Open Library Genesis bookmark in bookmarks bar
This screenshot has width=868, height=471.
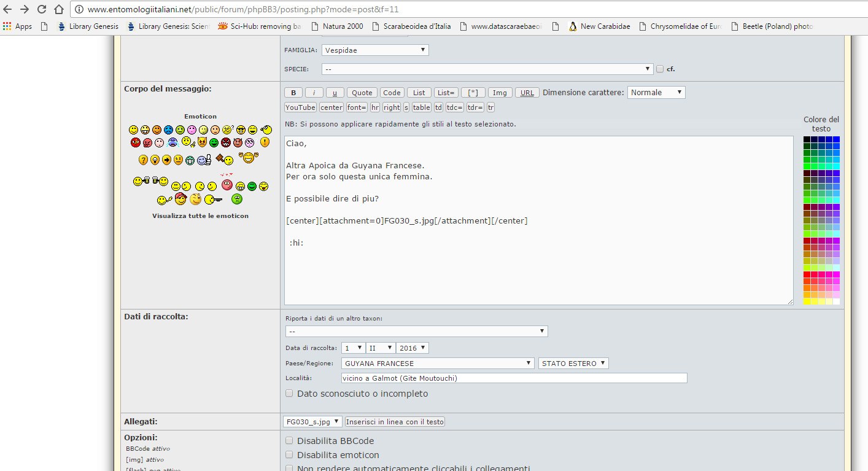[88, 26]
